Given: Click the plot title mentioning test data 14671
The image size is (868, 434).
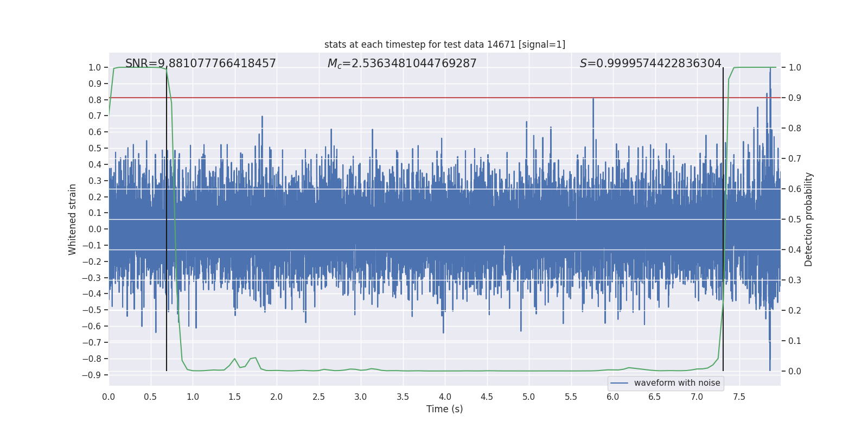Looking at the screenshot, I should coord(444,44).
